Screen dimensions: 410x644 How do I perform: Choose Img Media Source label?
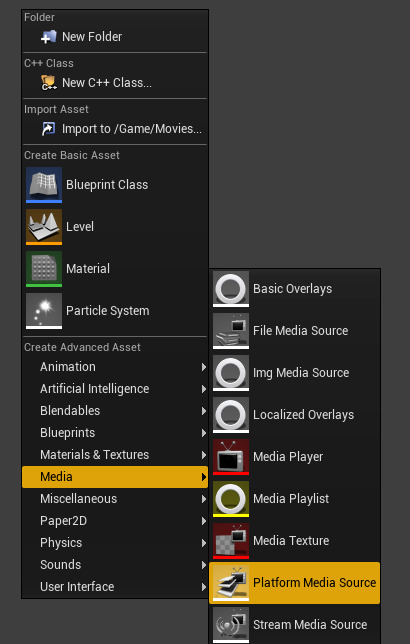pos(301,373)
